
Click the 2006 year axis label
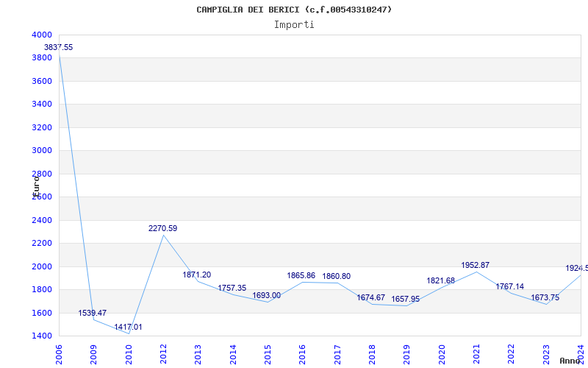click(59, 355)
